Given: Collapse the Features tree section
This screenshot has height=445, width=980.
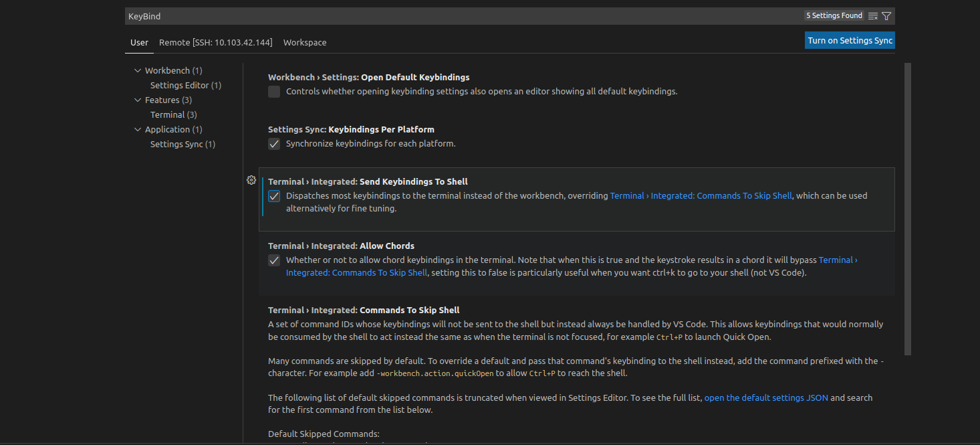Looking at the screenshot, I should [x=138, y=100].
